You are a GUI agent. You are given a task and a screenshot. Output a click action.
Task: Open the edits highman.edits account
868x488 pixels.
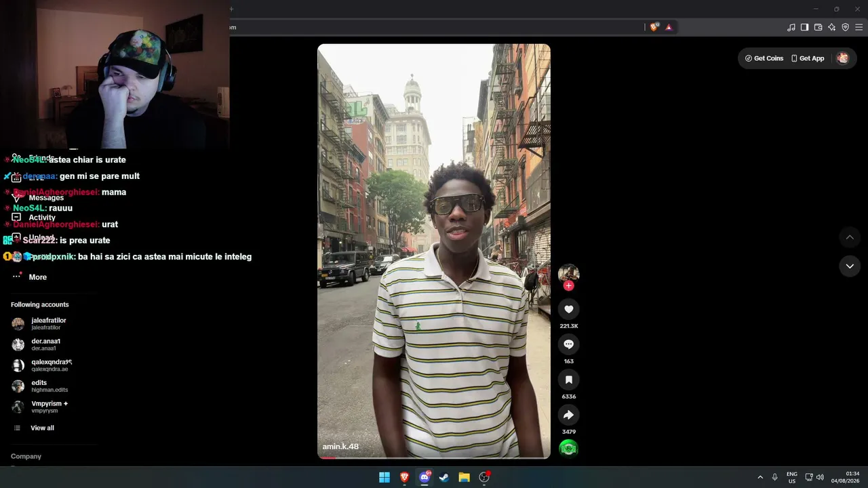(x=39, y=386)
